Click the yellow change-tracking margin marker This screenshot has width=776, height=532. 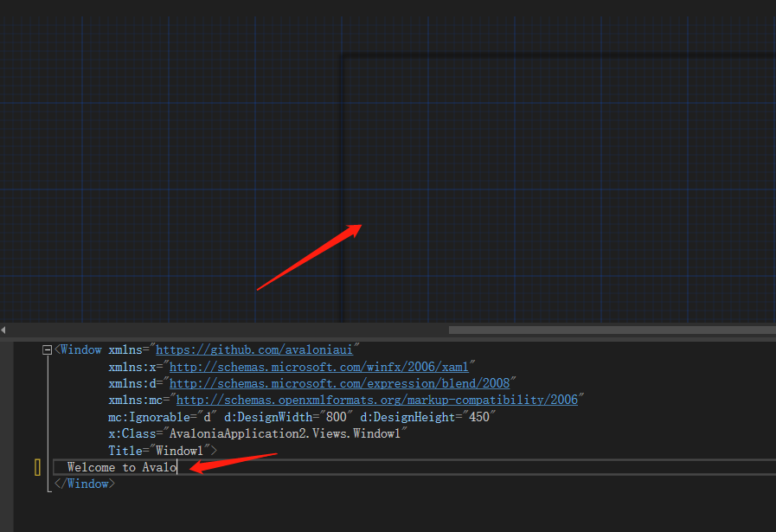click(36, 466)
